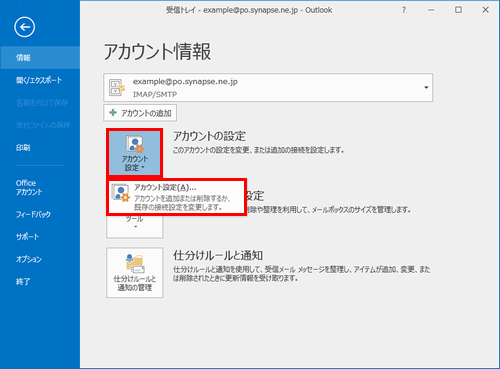Click the window title text 受信トレイ

click(x=180, y=10)
